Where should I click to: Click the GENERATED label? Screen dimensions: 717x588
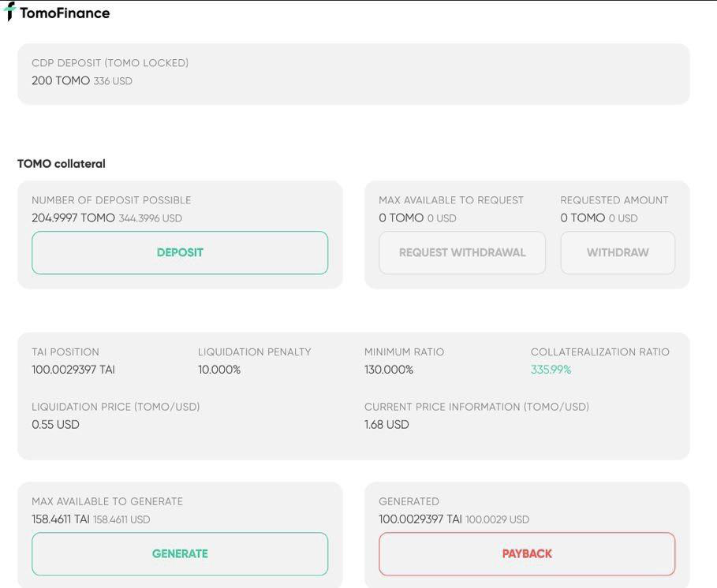pos(409,501)
